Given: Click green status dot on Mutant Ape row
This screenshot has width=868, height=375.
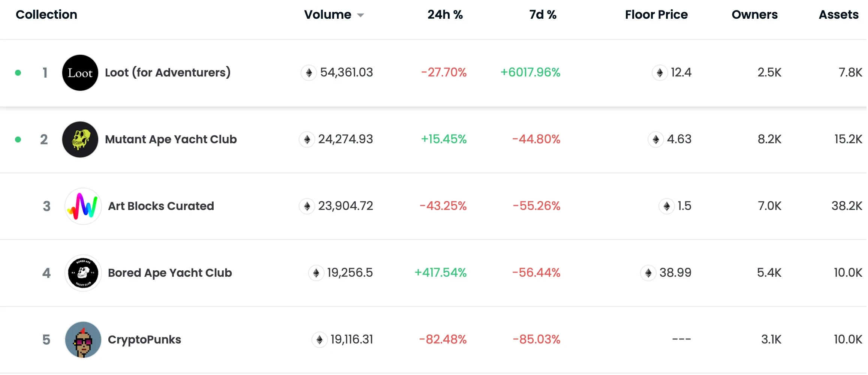Looking at the screenshot, I should pos(18,139).
